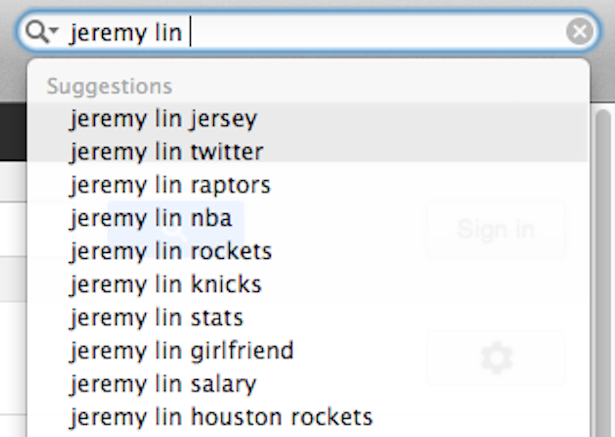Choose the jeremy lin salary suggestion
The height and width of the screenshot is (437, 615).
tap(308, 384)
